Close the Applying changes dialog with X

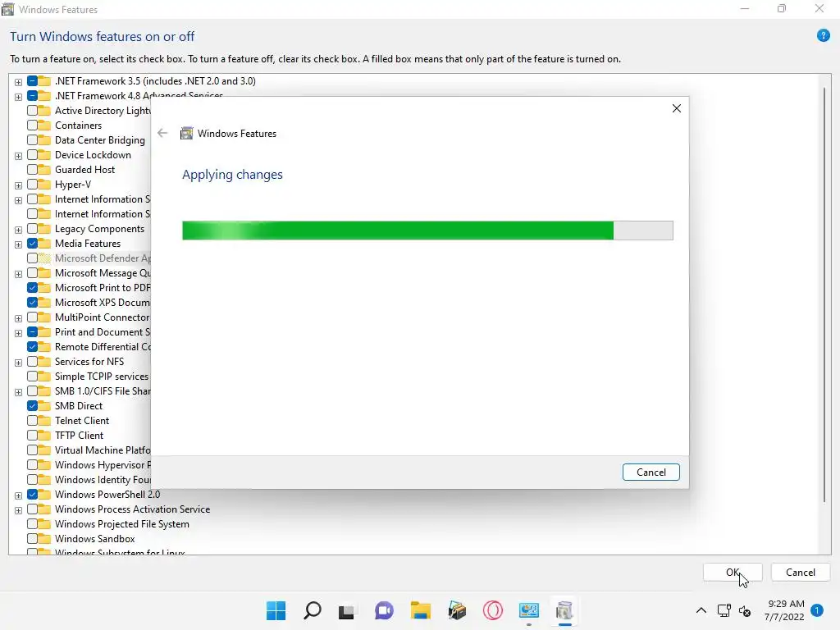(x=677, y=108)
